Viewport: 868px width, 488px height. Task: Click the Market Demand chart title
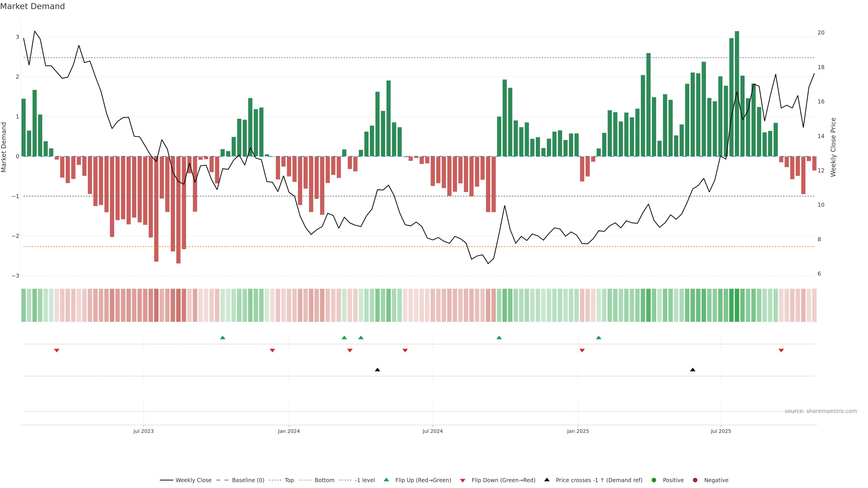(x=32, y=6)
